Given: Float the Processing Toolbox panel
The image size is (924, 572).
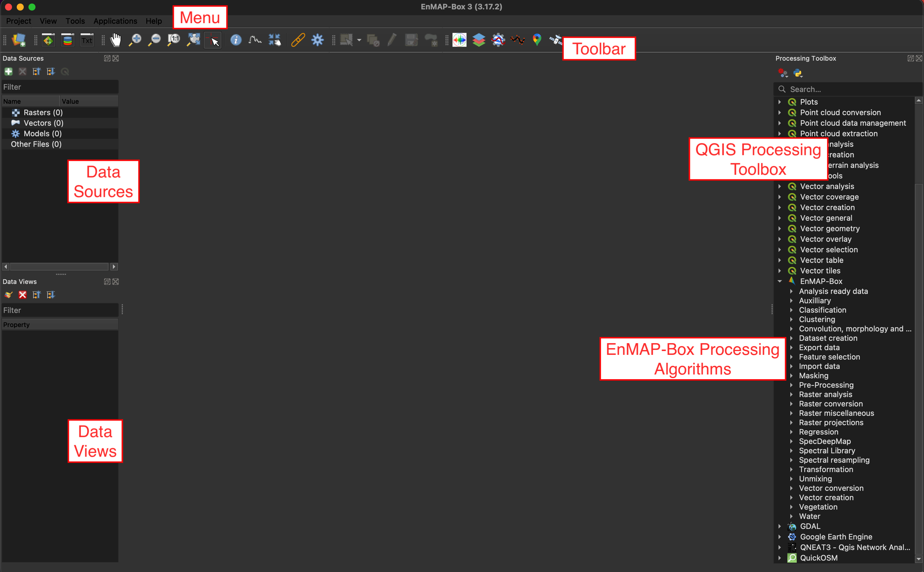Looking at the screenshot, I should click(911, 58).
